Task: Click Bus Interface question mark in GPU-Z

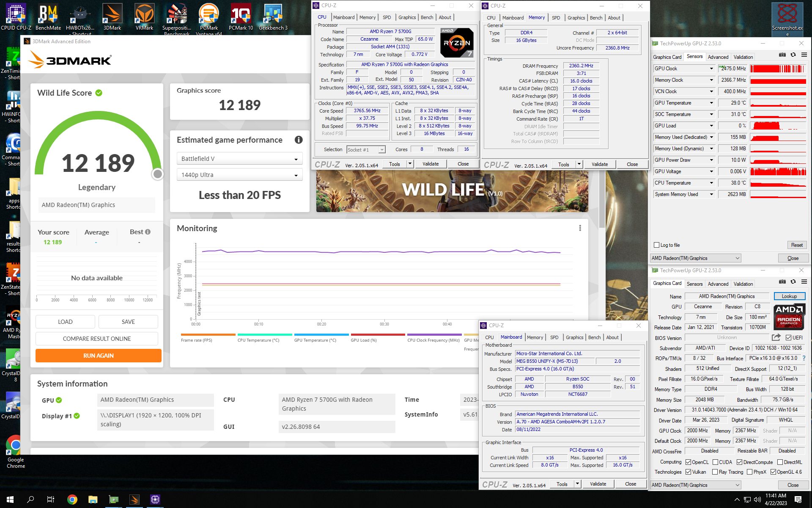Action: point(804,358)
